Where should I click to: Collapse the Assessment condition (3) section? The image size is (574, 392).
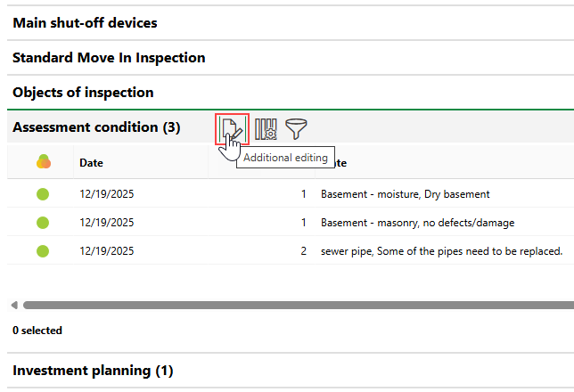tap(96, 127)
